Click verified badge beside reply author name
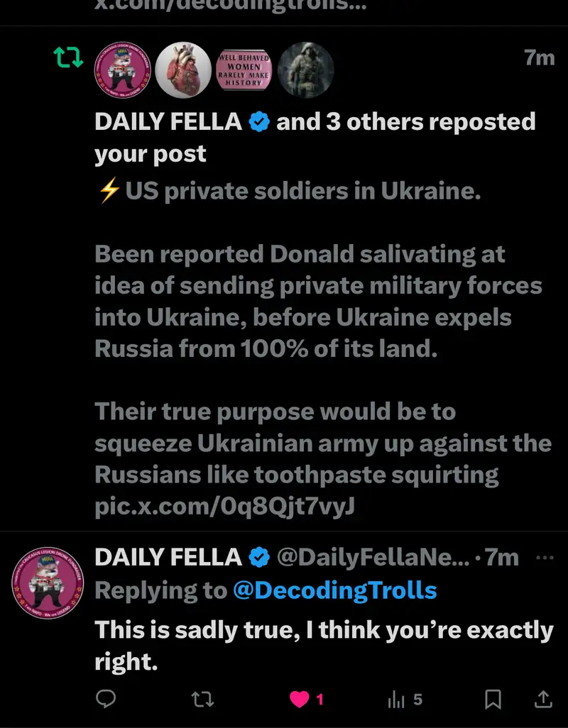 (x=260, y=558)
